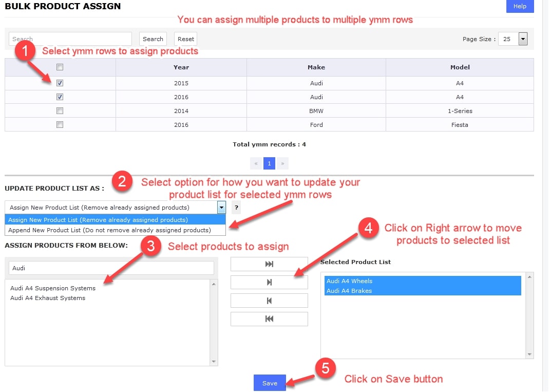This screenshot has width=550, height=392.
Task: Click the product filter field containing Audi
Action: 111,268
